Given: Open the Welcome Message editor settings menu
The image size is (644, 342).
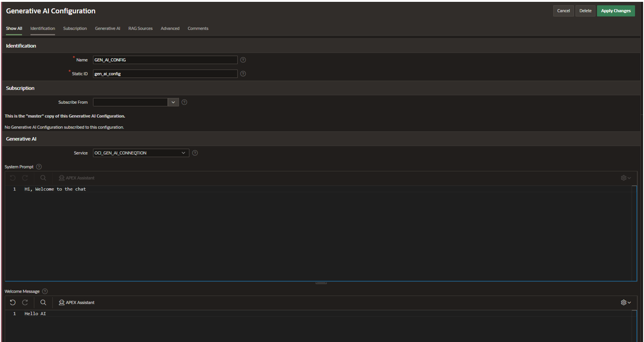Looking at the screenshot, I should 625,303.
